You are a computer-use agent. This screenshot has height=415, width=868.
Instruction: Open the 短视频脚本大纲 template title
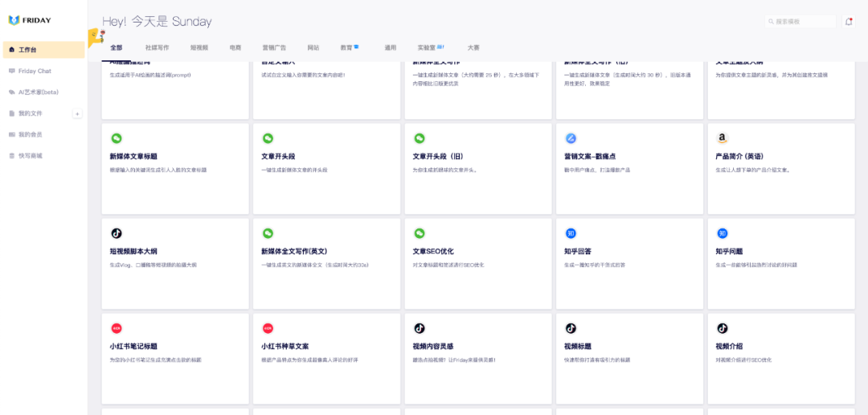(x=133, y=252)
